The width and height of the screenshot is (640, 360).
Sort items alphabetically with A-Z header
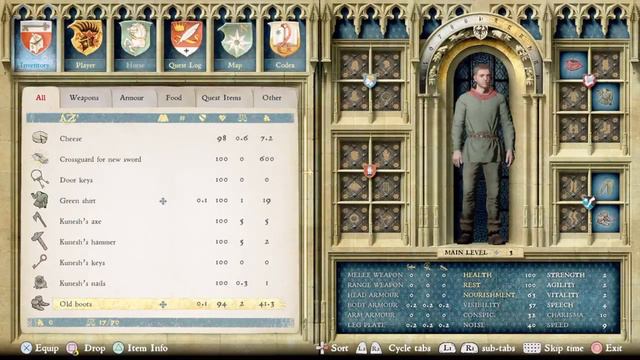click(x=69, y=118)
